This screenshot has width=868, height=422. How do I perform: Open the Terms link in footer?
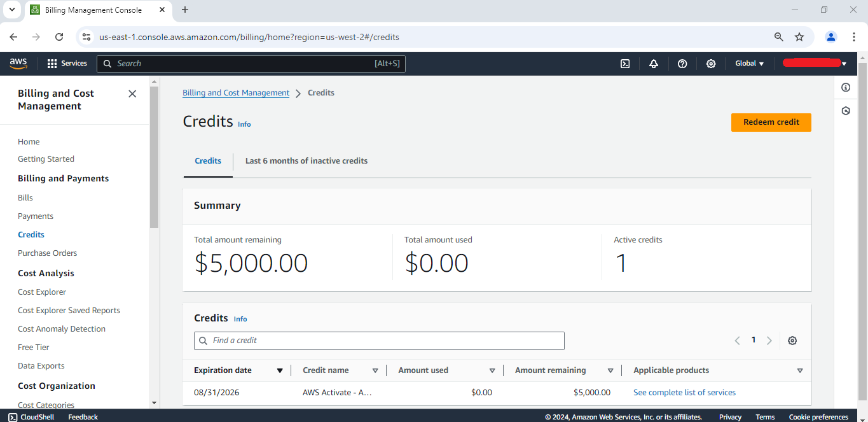point(765,417)
